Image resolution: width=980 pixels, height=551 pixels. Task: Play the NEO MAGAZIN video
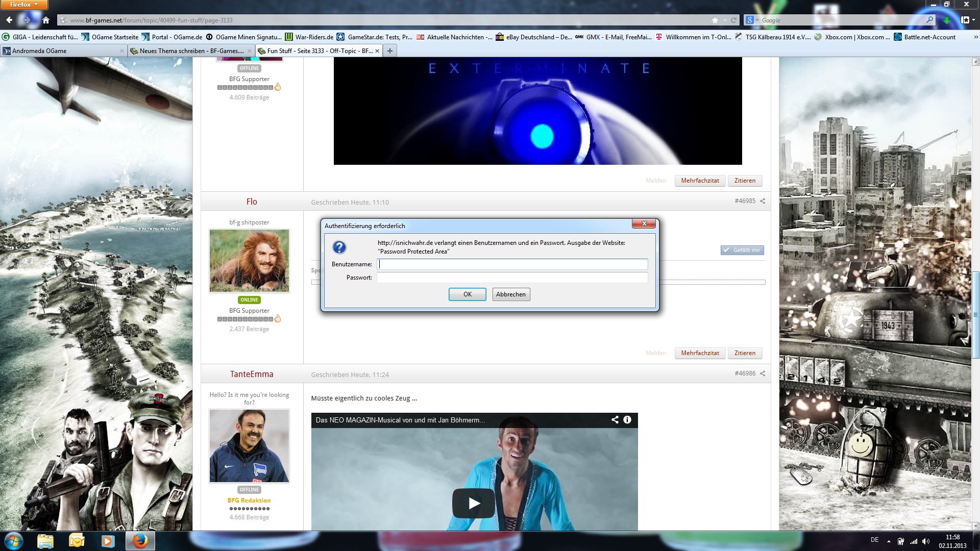coord(474,503)
